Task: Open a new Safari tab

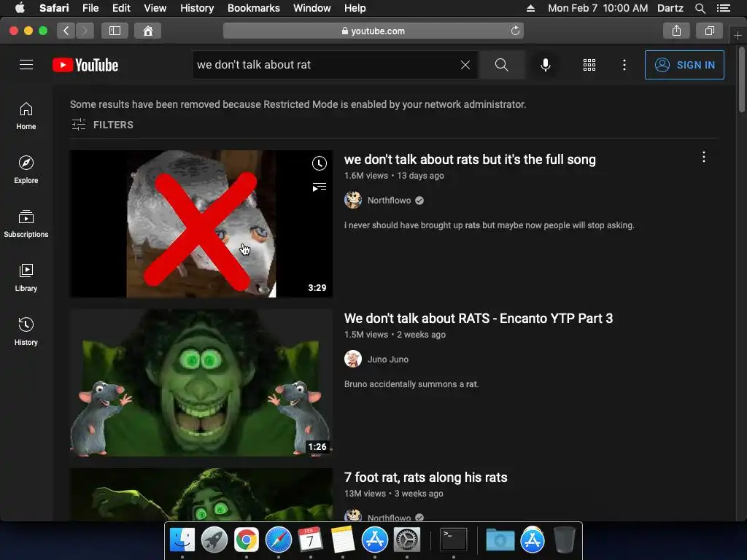Action: tap(738, 36)
